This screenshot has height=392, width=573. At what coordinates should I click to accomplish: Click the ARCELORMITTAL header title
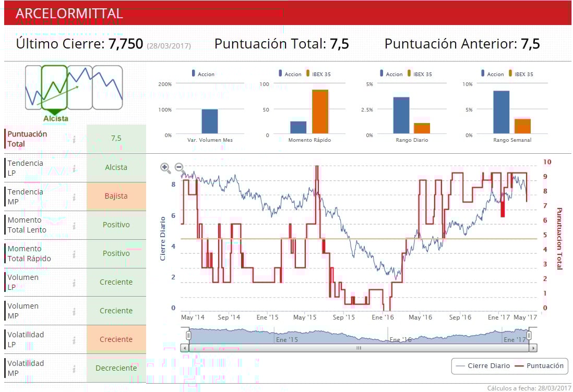coord(69,14)
